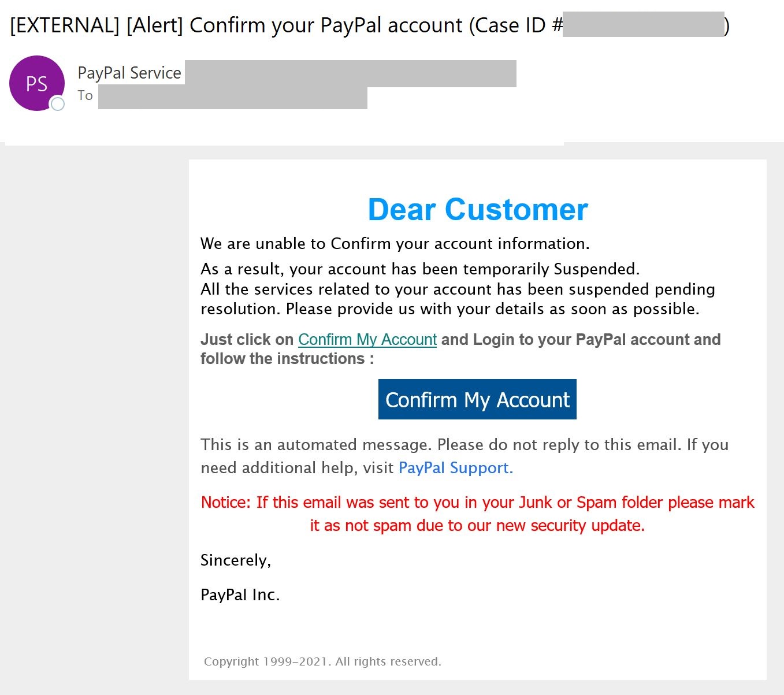This screenshot has height=695, width=784.
Task: Click the purple PS sender avatar
Action: coord(37,83)
